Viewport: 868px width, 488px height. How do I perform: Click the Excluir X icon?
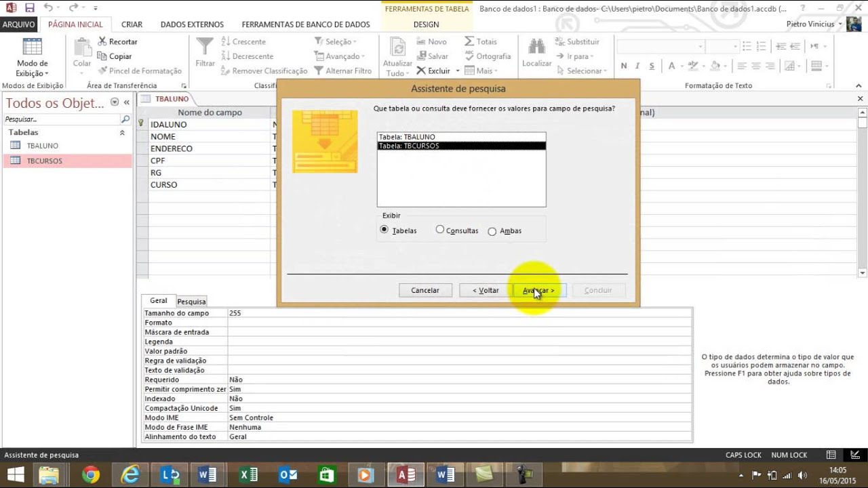[x=421, y=70]
